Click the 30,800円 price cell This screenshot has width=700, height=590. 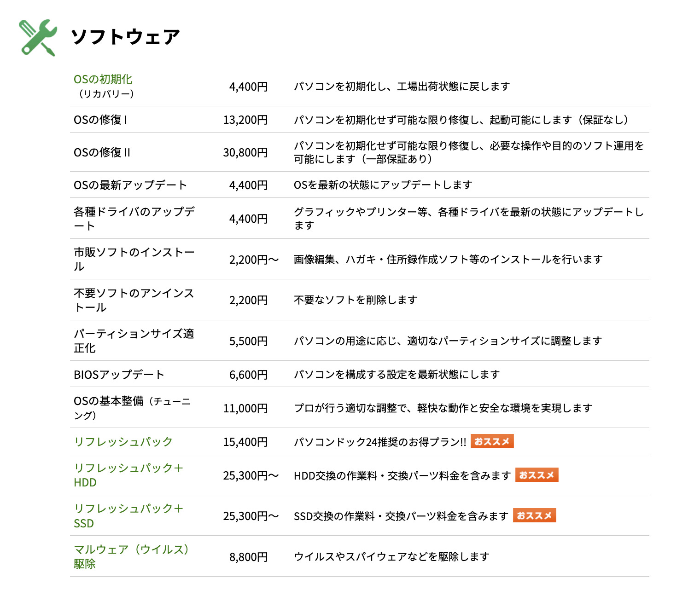coord(245,153)
